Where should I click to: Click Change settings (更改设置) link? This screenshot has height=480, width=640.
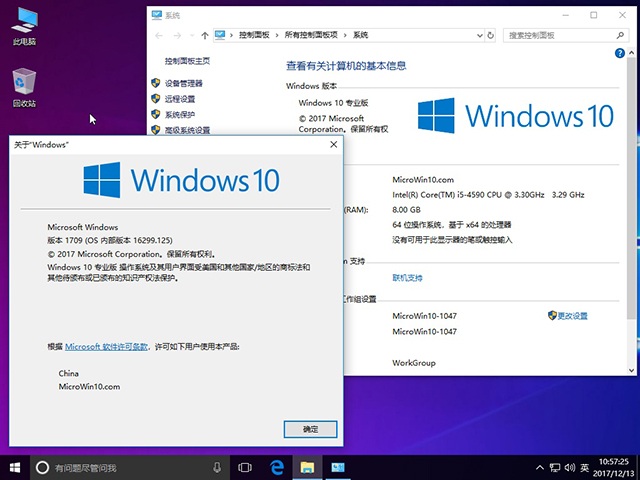point(573,316)
